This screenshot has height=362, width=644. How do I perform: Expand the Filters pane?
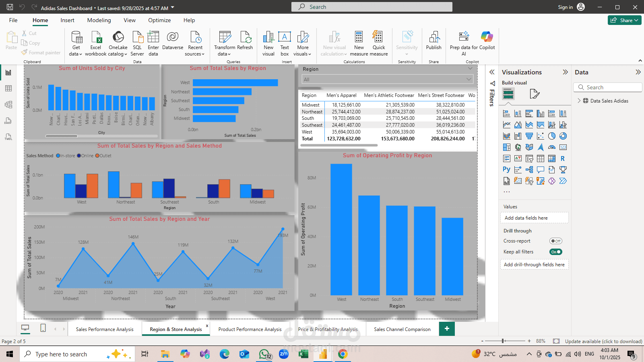point(492,72)
